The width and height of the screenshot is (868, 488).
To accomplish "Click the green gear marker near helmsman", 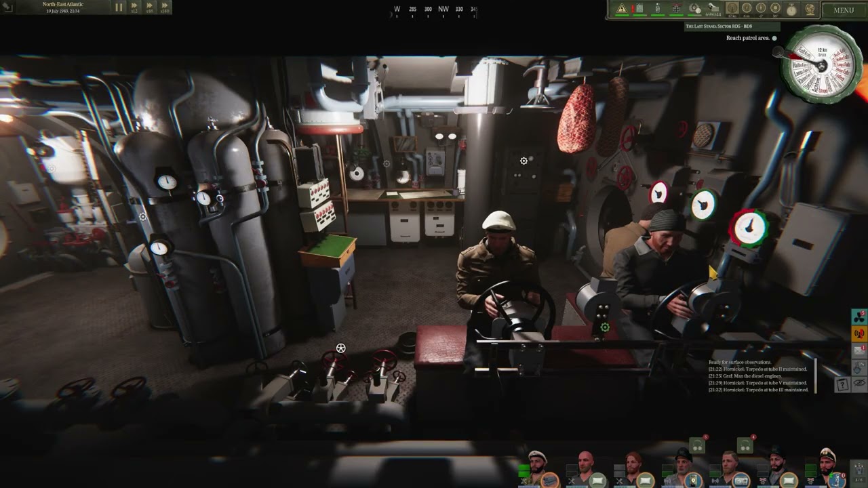I will coord(605,327).
